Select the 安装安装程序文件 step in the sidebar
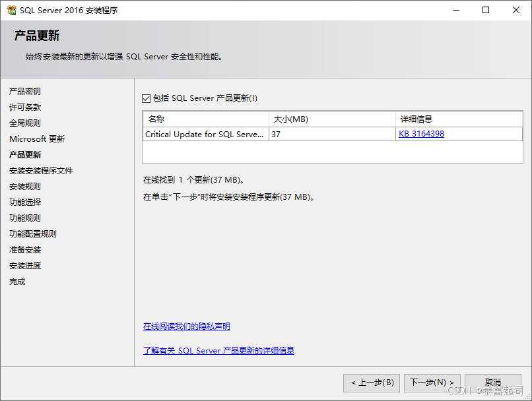The width and height of the screenshot is (532, 401). click(41, 171)
